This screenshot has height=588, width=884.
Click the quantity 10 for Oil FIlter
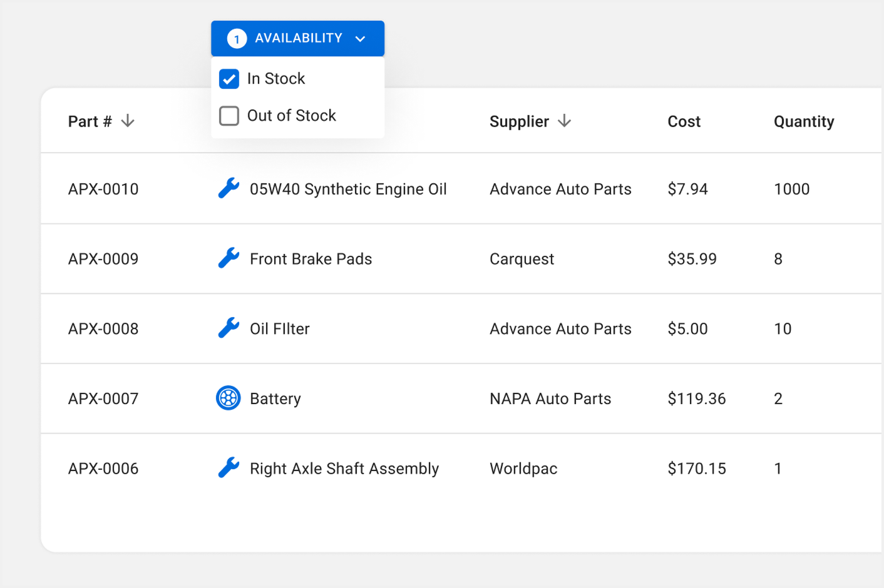coord(783,329)
